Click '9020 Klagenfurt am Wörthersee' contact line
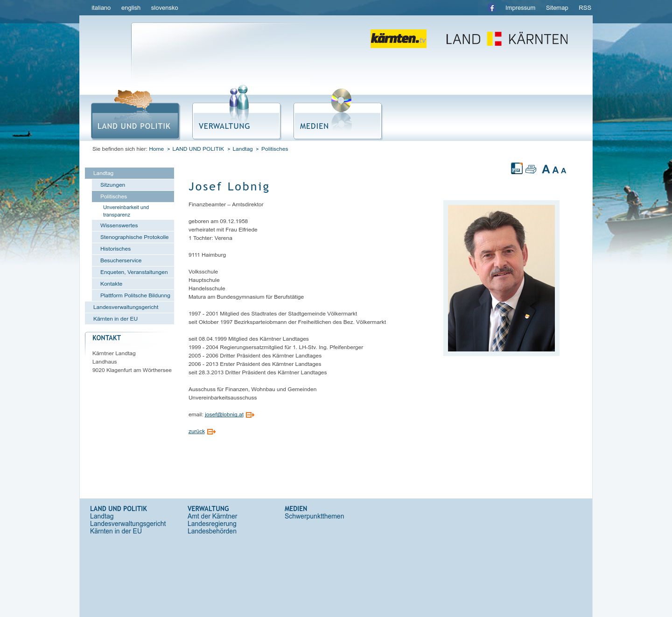 [x=132, y=370]
